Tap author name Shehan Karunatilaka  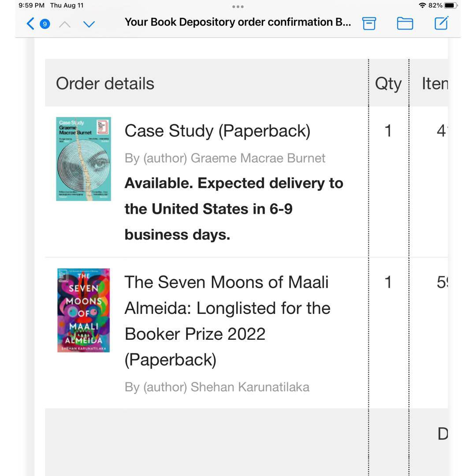[x=250, y=387]
